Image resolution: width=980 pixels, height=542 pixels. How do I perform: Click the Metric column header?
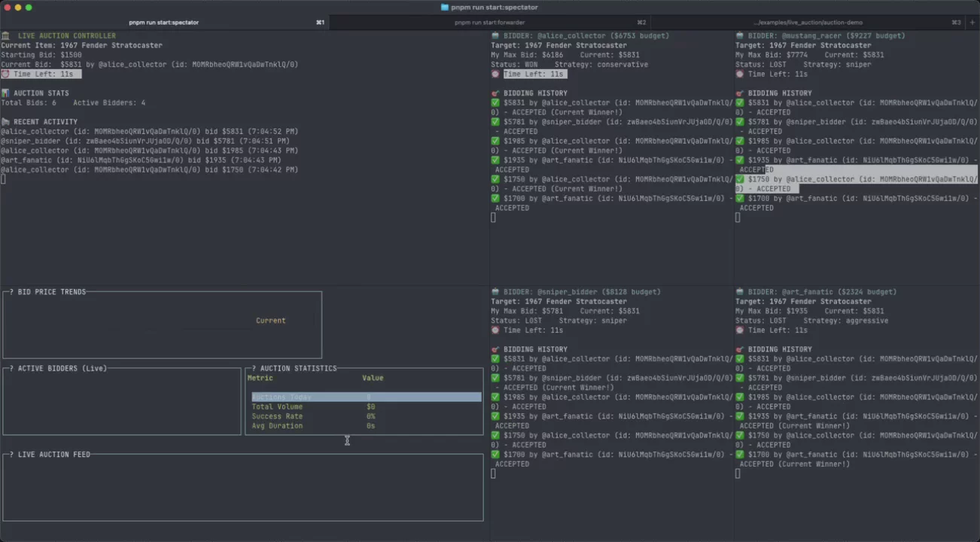point(260,378)
